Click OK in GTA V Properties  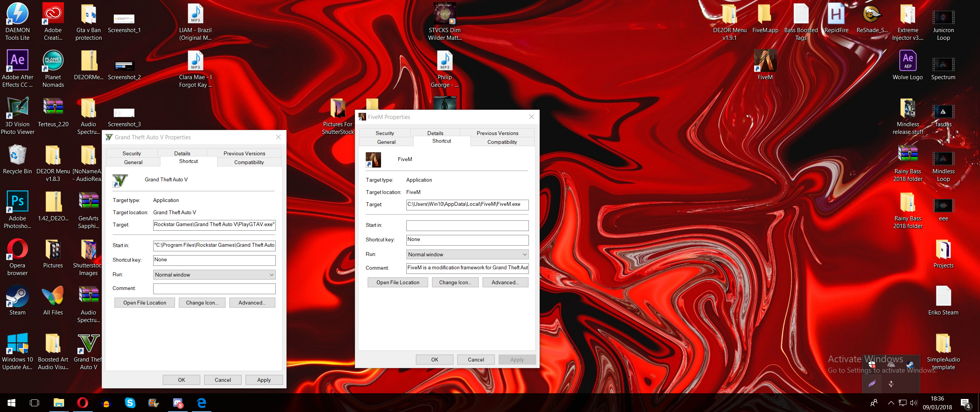click(x=182, y=380)
